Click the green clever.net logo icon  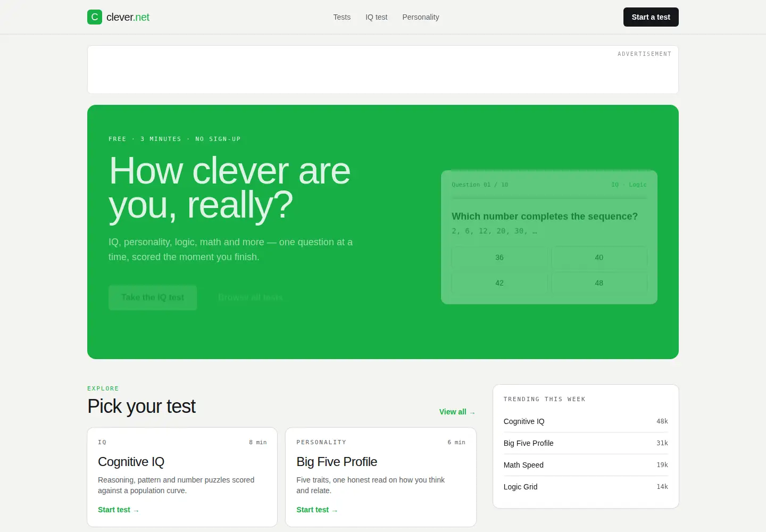point(95,17)
